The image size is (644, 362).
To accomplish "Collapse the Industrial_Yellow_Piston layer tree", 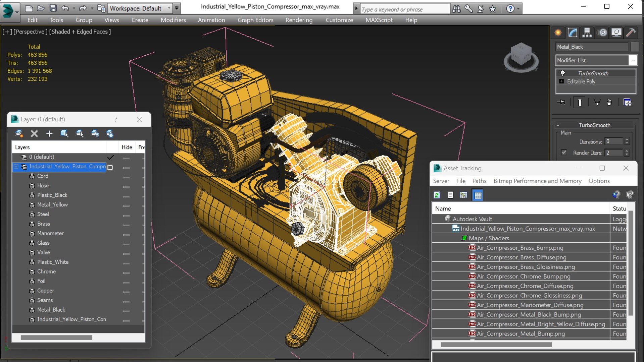I will tap(16, 167).
